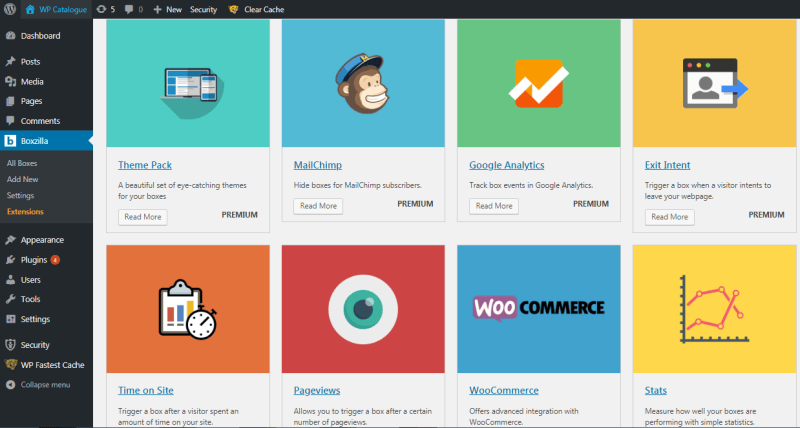Click the Comments bubble icon in sidebar
This screenshot has height=428, width=800.
coord(10,121)
